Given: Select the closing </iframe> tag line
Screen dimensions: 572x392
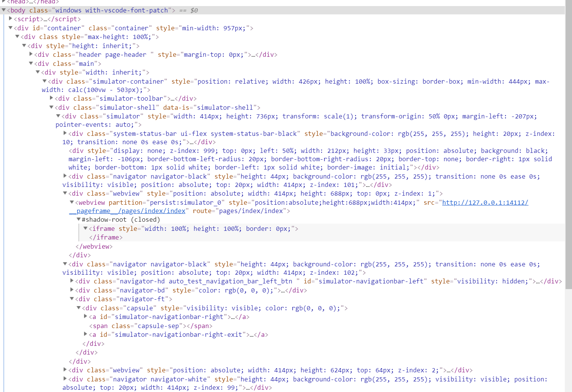Looking at the screenshot, I should click(x=106, y=237).
